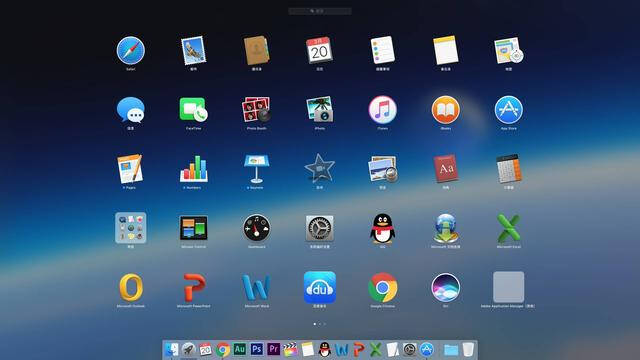Viewport: 640px width, 360px height.
Task: Switch to the second Launchpad page dot
Action: click(320, 324)
